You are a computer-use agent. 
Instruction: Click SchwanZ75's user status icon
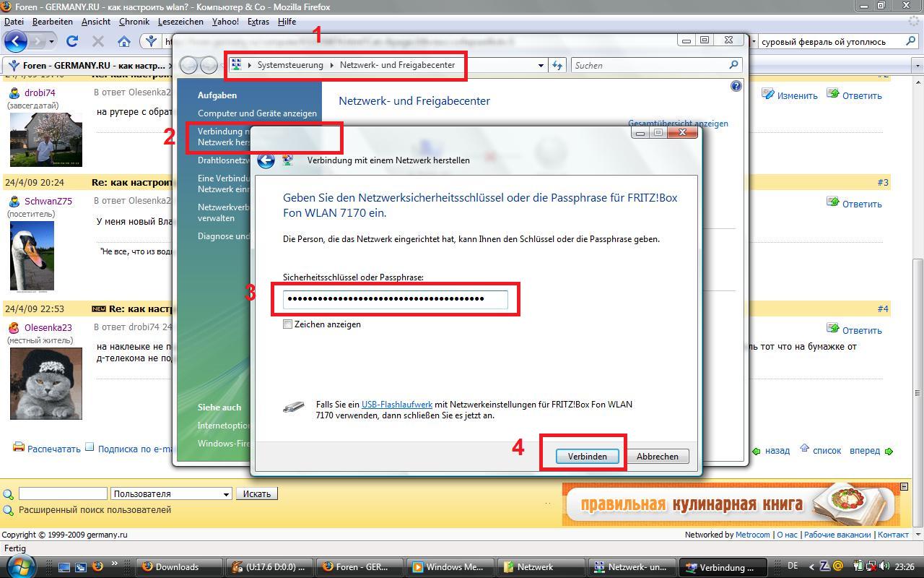[x=14, y=201]
